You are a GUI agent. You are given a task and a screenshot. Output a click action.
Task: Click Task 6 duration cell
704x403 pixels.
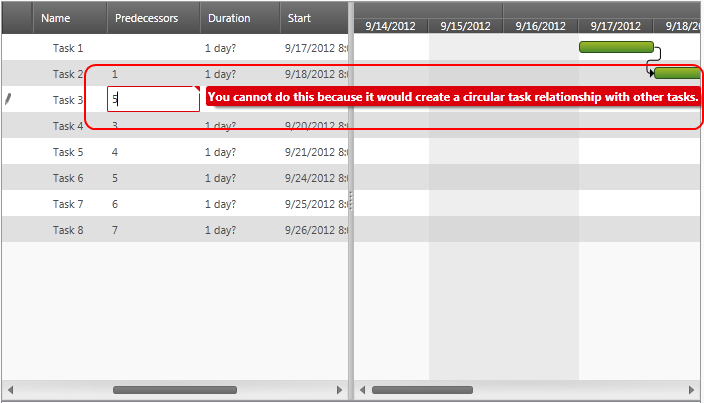pos(220,178)
